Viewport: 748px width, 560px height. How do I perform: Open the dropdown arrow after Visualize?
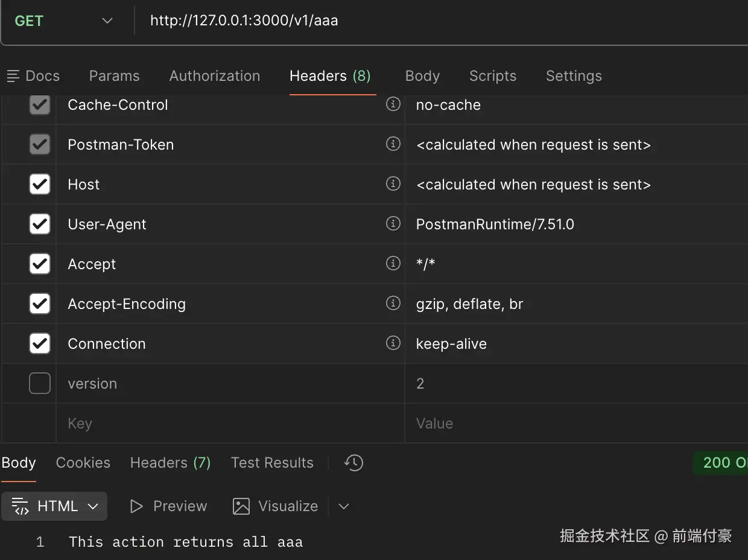[x=344, y=506]
